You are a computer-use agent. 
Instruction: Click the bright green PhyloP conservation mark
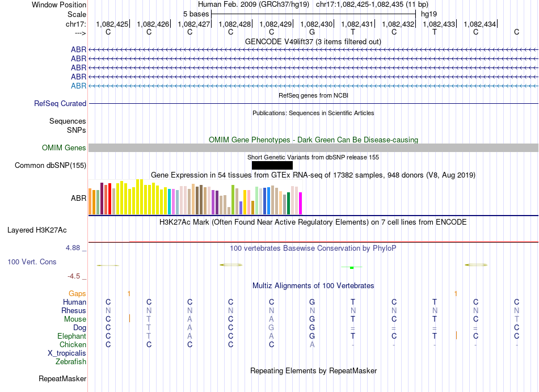(352, 267)
